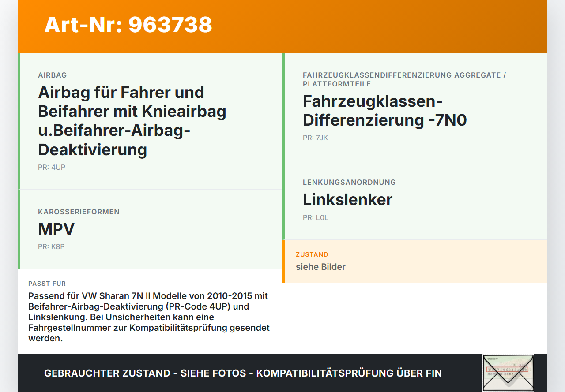Select the PR: 4UP code
565x392 pixels.
51,167
